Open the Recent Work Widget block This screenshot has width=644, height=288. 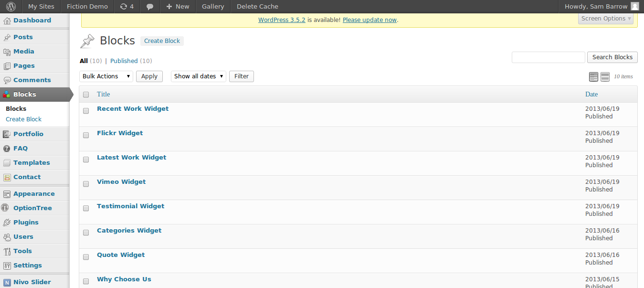pos(133,109)
